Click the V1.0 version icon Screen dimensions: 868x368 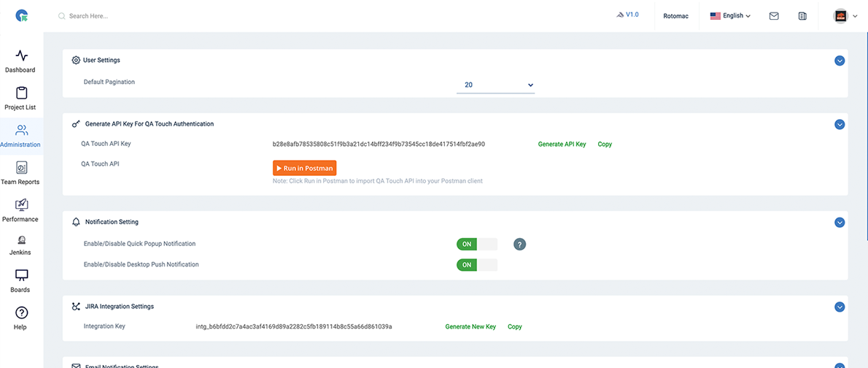(620, 15)
